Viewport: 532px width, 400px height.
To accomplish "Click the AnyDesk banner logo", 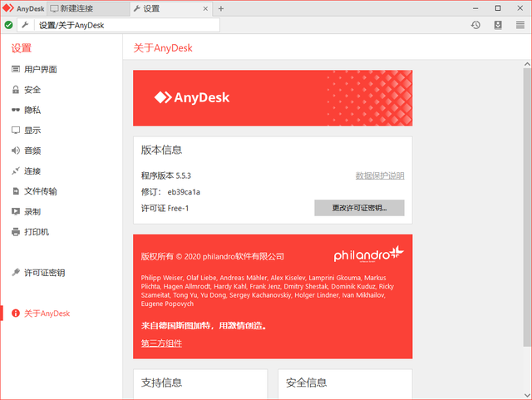I will pos(192,98).
